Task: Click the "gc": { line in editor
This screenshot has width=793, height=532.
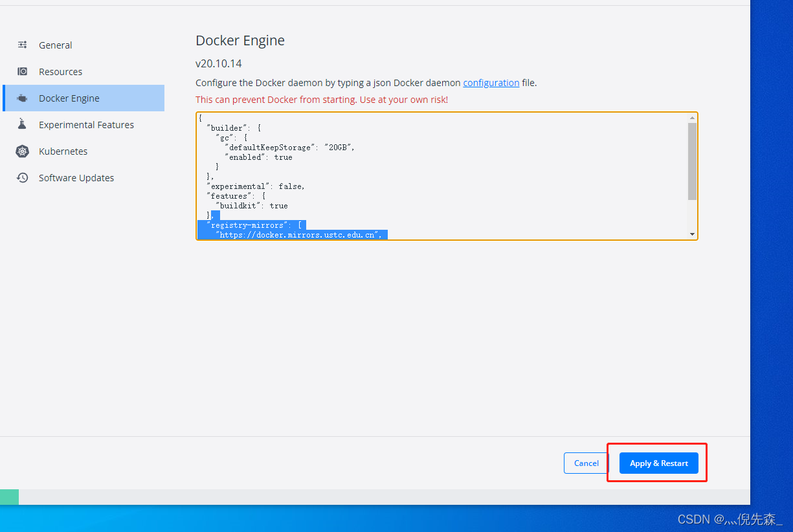Action: point(230,138)
